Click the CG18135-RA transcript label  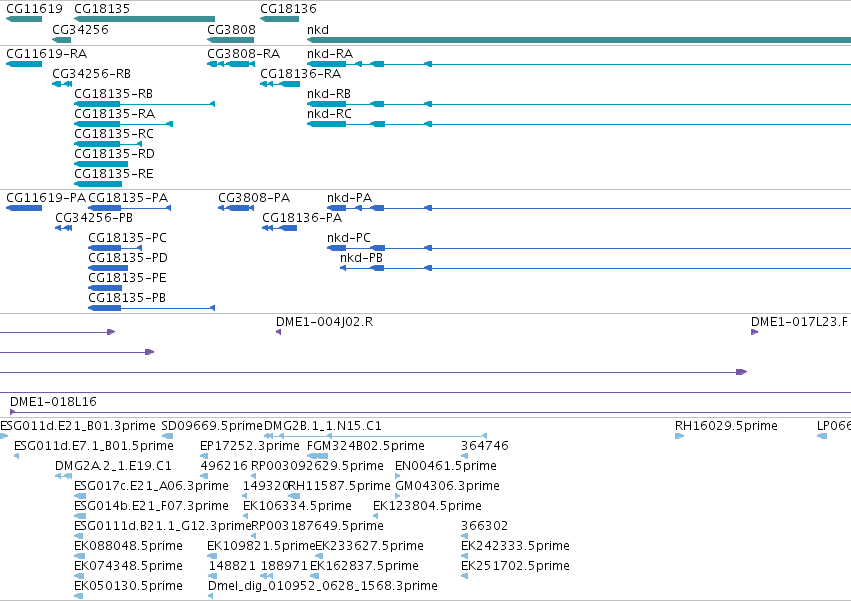[115, 114]
